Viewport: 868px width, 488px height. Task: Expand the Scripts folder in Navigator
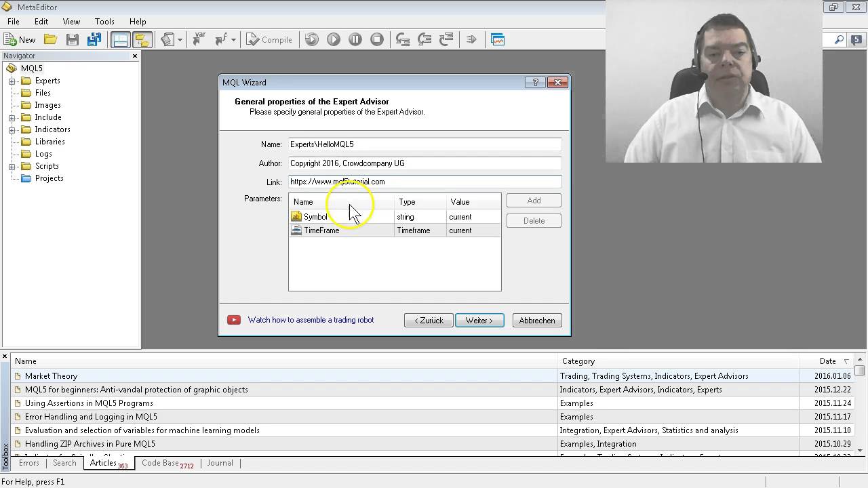pos(12,166)
